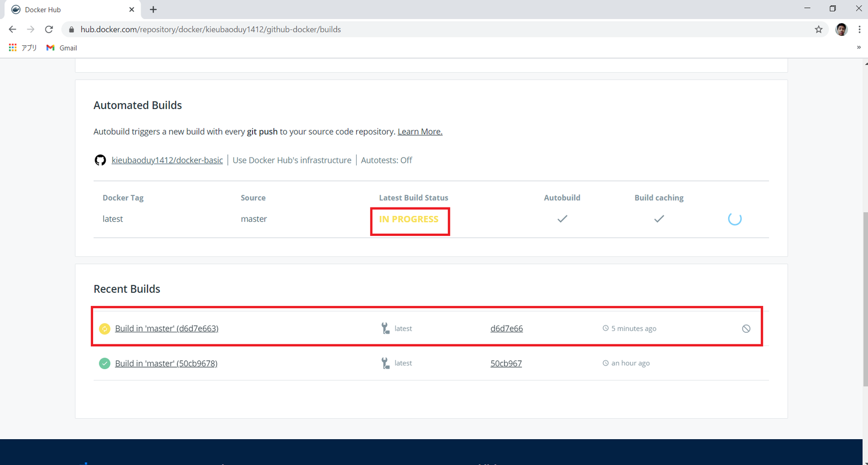This screenshot has height=465, width=868.
Task: Click the アプリ bookmarks label
Action: pos(29,48)
